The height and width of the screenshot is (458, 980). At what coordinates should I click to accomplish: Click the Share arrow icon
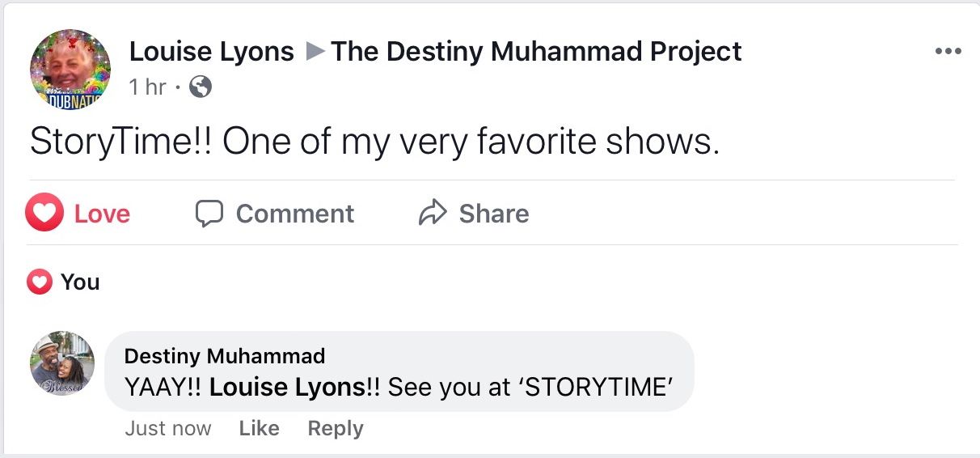tap(433, 214)
